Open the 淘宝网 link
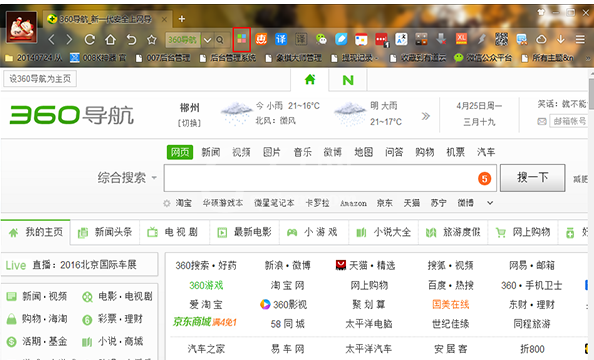Screen dimensions: 594x360 pos(287,285)
